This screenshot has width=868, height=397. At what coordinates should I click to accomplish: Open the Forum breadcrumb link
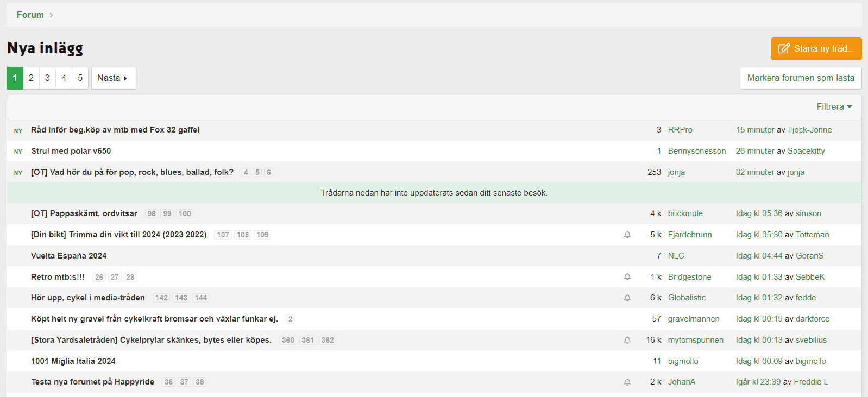click(30, 15)
